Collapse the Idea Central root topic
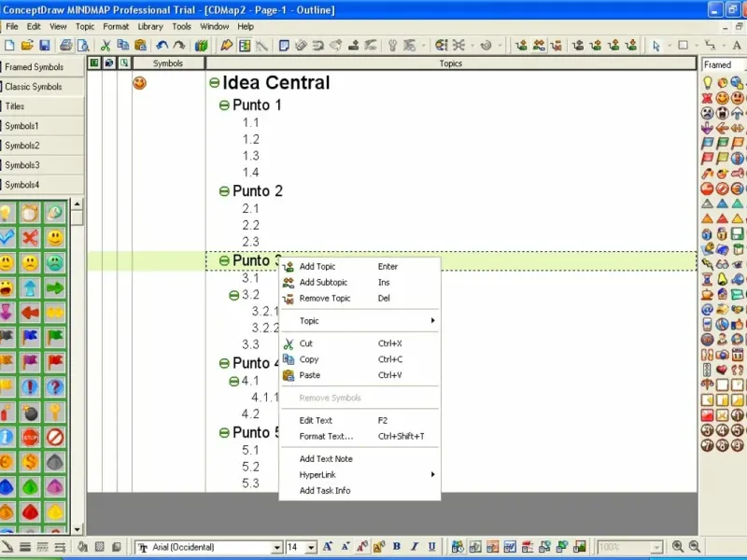747x560 pixels. coord(215,83)
